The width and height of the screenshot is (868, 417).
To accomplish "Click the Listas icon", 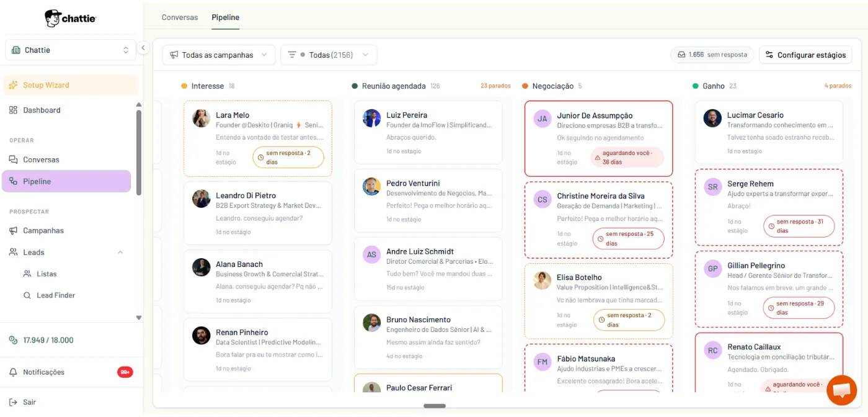I will pos(27,274).
